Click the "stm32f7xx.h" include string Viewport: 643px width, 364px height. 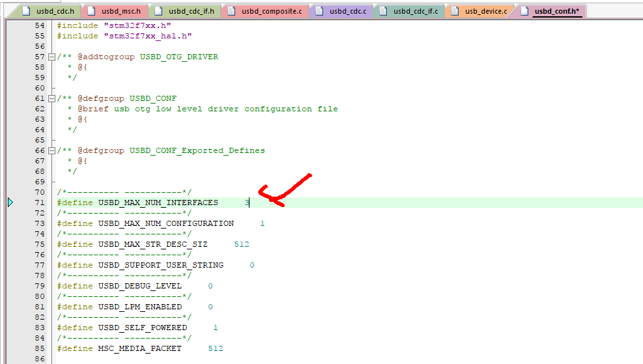tap(137, 25)
